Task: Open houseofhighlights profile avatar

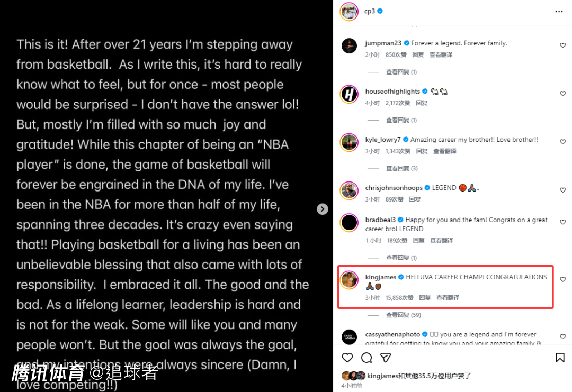Action: tap(349, 94)
